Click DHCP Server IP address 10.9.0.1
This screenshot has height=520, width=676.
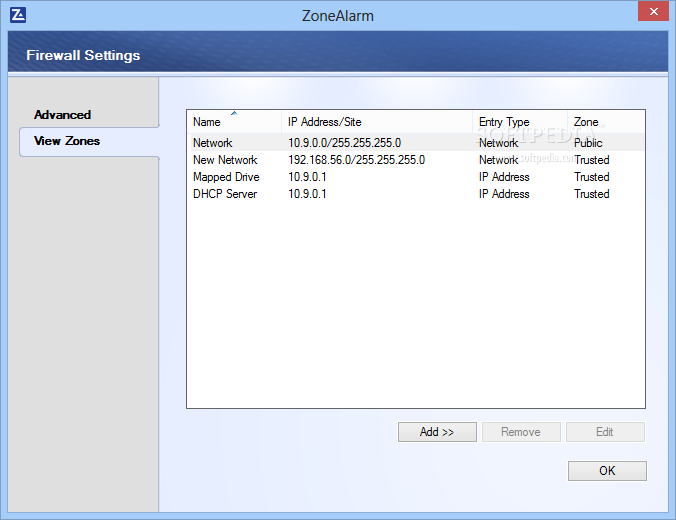[307, 194]
